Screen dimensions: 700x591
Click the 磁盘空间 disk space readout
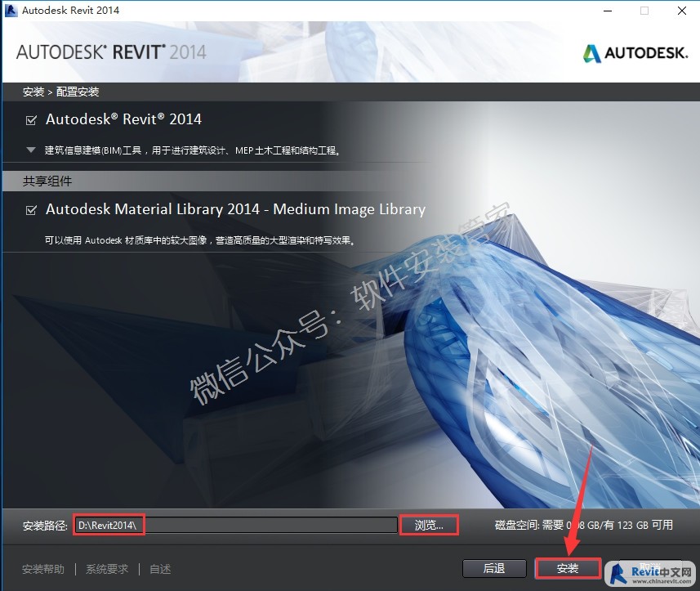pyautogui.click(x=583, y=525)
